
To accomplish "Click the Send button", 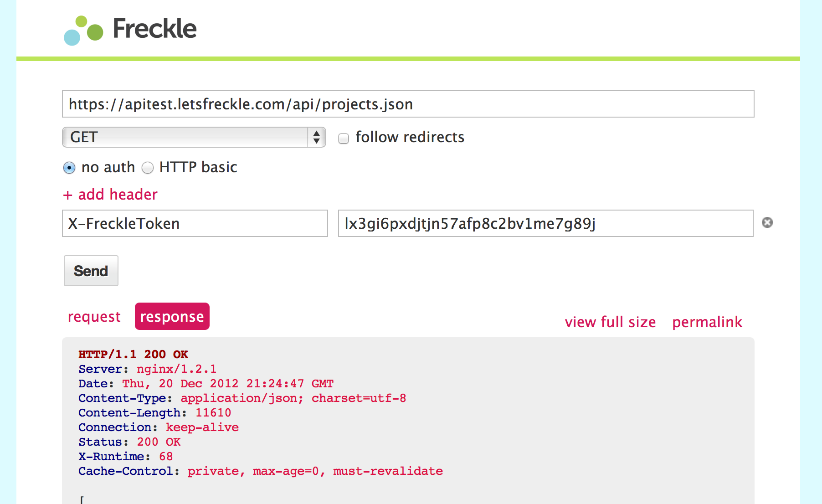I will [91, 271].
